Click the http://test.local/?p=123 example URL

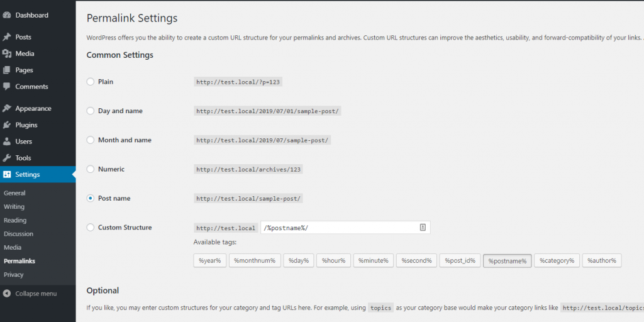(238, 82)
